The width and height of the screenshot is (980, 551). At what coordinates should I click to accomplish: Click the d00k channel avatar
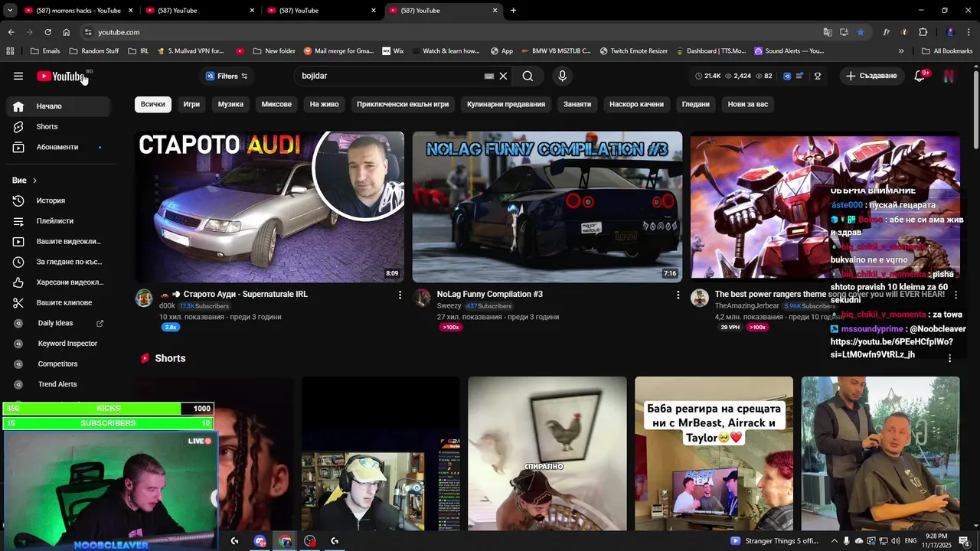(x=144, y=298)
